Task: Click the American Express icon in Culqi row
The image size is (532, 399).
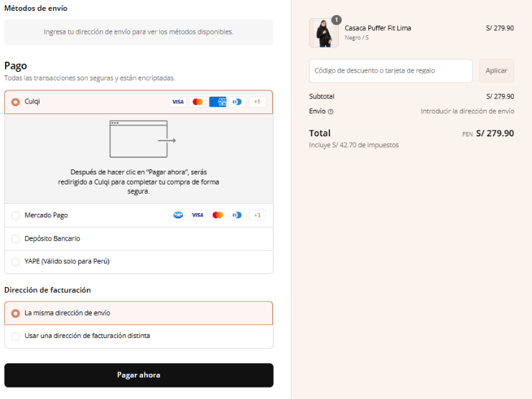Action: click(x=218, y=102)
